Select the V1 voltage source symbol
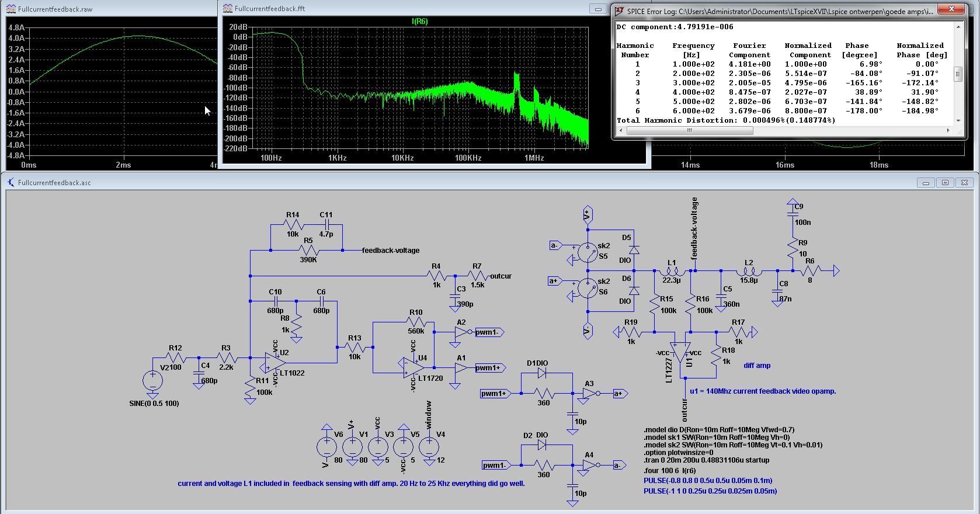Screen dimensions: 980x514 (352, 447)
